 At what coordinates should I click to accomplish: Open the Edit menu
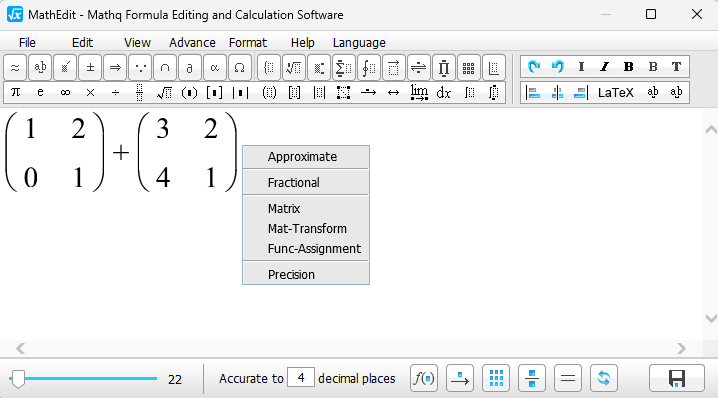[82, 43]
